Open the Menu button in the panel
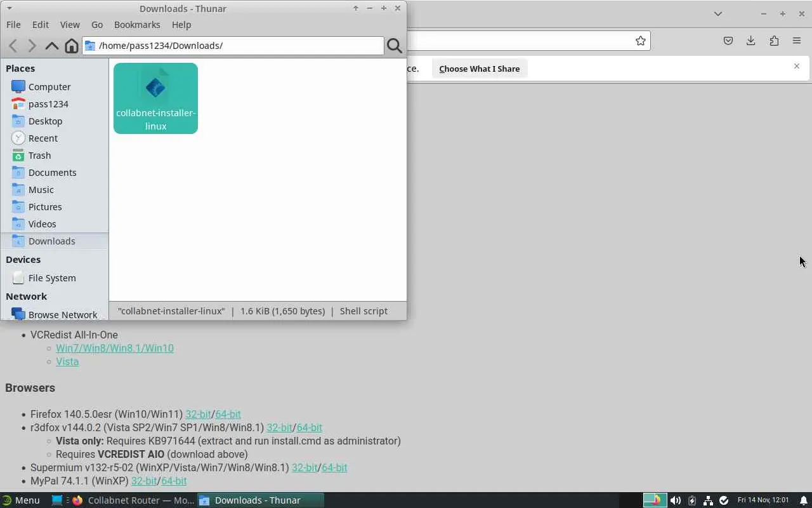 (22, 500)
